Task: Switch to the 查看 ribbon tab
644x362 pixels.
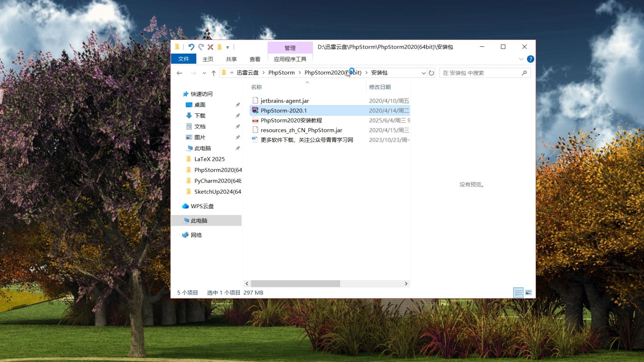Action: pyautogui.click(x=255, y=59)
